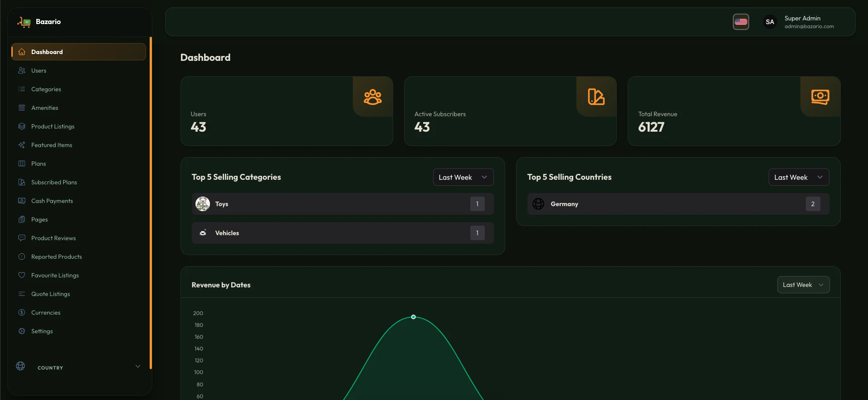Click the Favourite Listings label

[55, 276]
